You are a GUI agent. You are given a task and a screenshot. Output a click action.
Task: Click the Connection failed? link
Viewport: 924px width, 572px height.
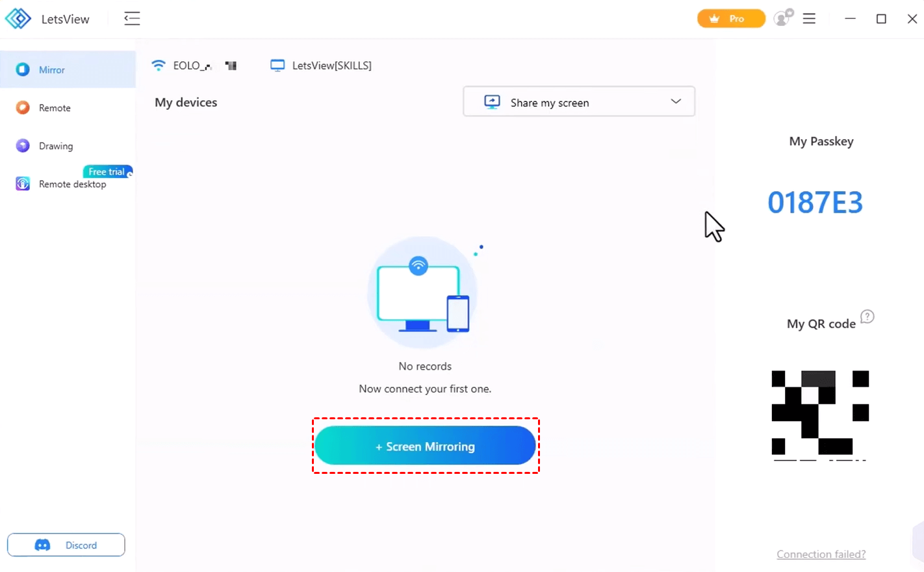821,554
